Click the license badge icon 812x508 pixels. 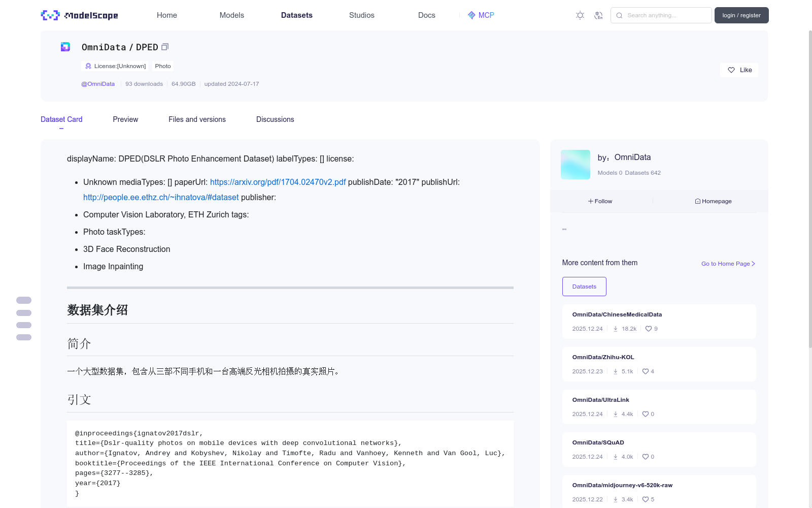tap(88, 66)
